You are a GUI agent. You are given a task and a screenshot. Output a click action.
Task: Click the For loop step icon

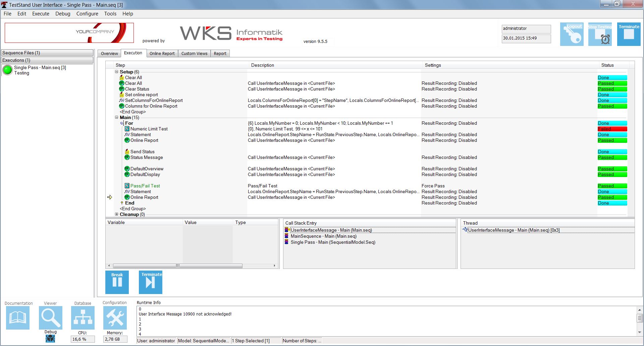click(122, 123)
